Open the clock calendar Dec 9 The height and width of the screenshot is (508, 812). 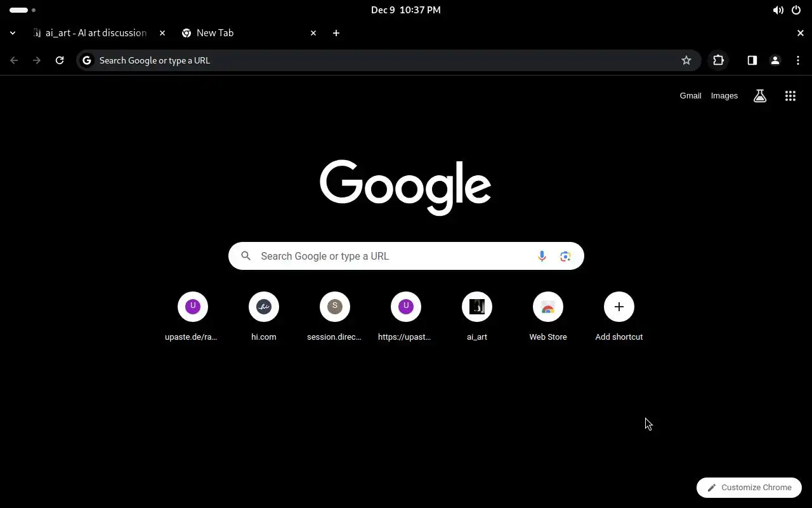click(x=405, y=10)
